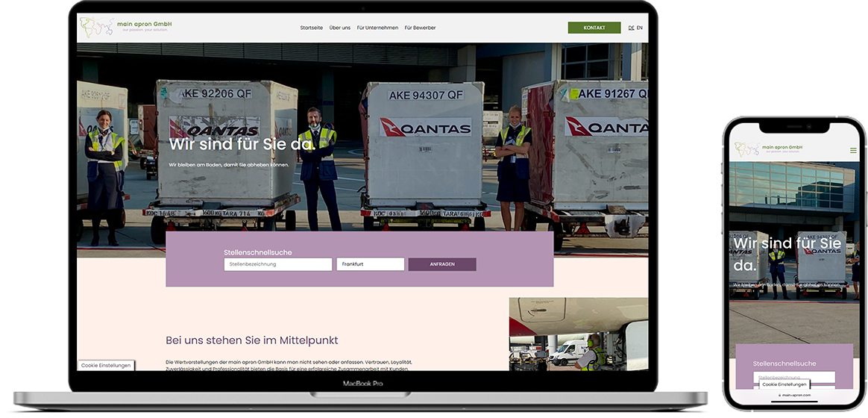The width and height of the screenshot is (868, 418).
Task: Open the Für Bewerber menu item
Action: click(x=420, y=28)
